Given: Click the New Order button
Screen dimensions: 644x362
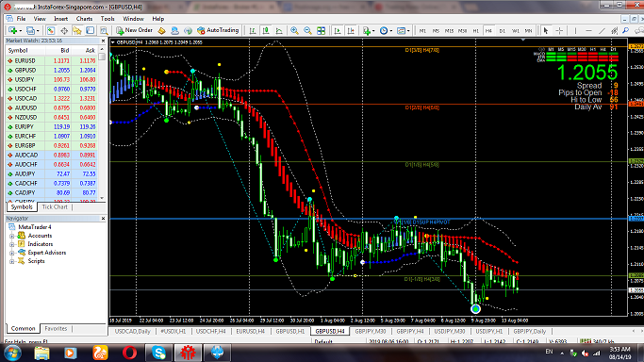Looking at the screenshot, I should 134,30.
